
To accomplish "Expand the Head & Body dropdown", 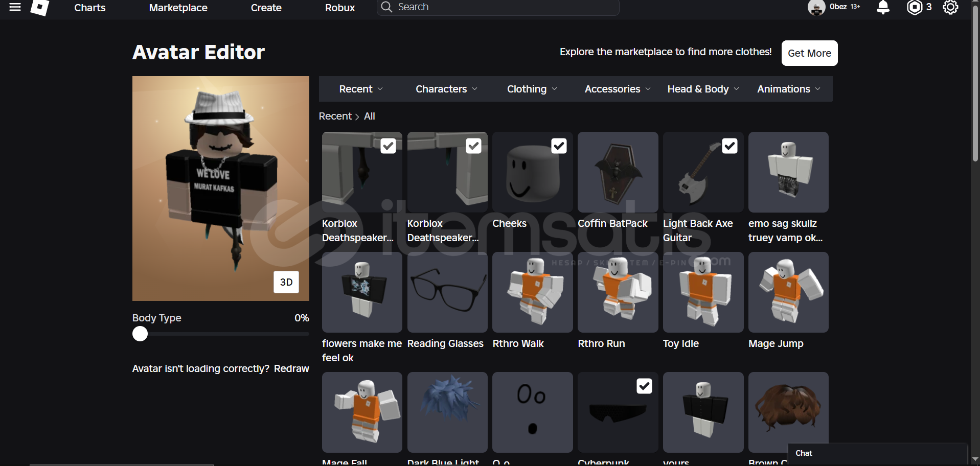I will pyautogui.click(x=703, y=89).
